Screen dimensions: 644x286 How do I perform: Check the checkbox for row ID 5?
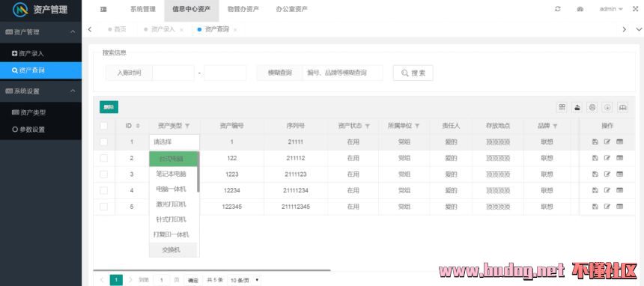pyautogui.click(x=104, y=207)
